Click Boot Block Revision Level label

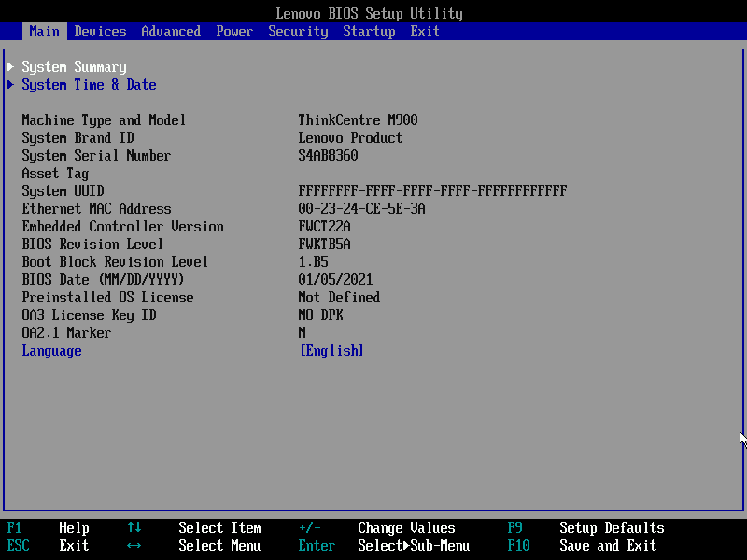click(x=115, y=262)
